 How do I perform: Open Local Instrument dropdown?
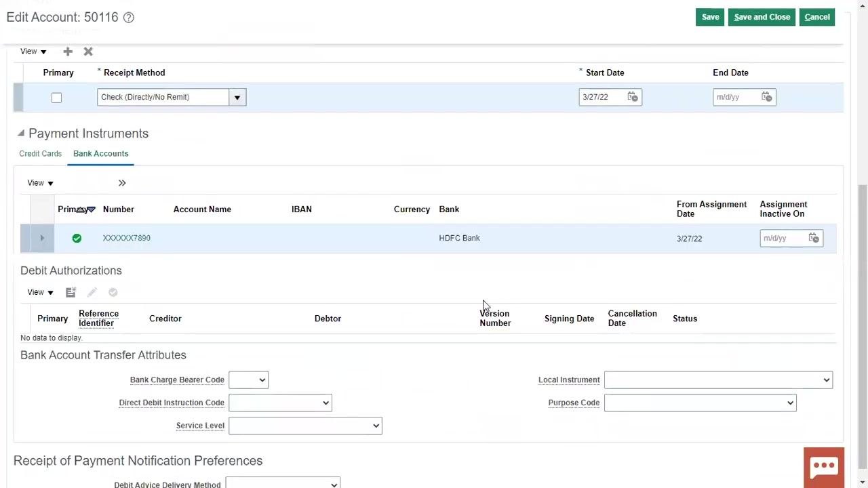tap(718, 380)
